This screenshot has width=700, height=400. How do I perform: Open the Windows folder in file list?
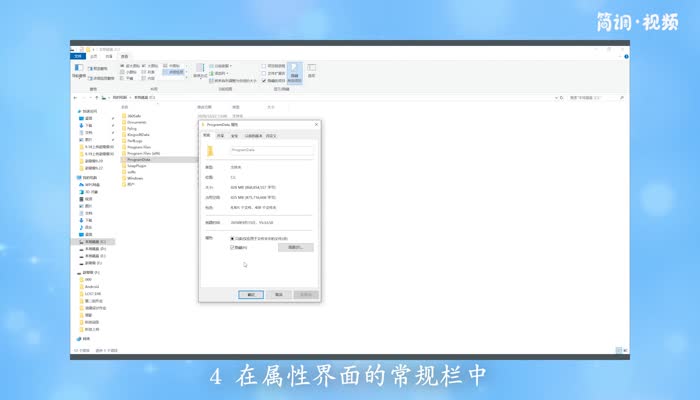point(135,177)
